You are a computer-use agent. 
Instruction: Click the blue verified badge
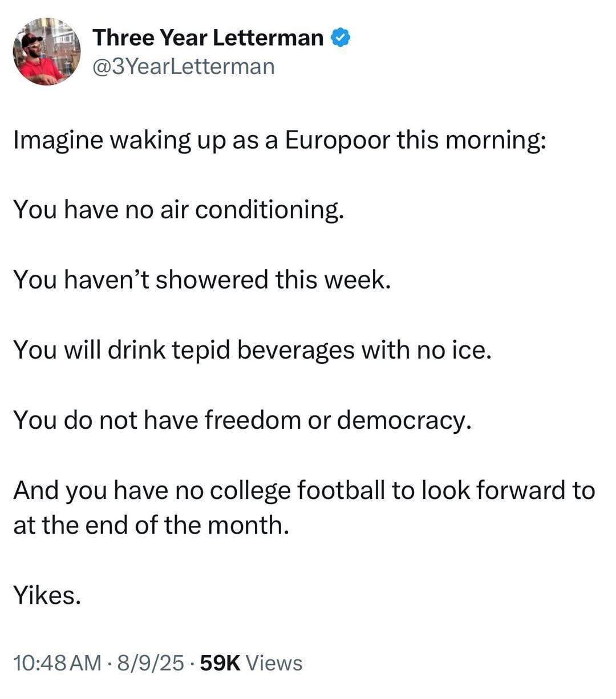(x=341, y=38)
